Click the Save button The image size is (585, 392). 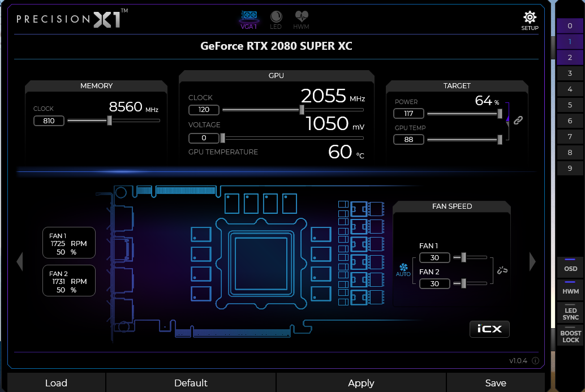click(496, 383)
